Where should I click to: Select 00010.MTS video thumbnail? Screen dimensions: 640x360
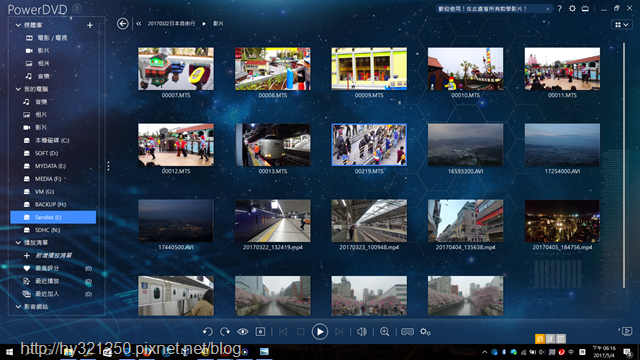pyautogui.click(x=465, y=69)
